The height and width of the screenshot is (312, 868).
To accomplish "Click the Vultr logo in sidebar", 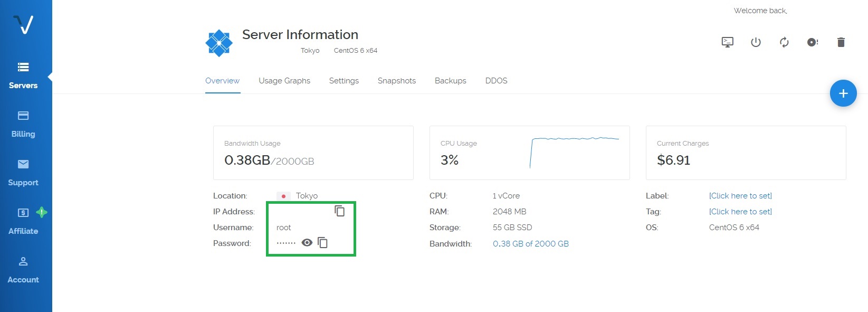I will pos(23,24).
